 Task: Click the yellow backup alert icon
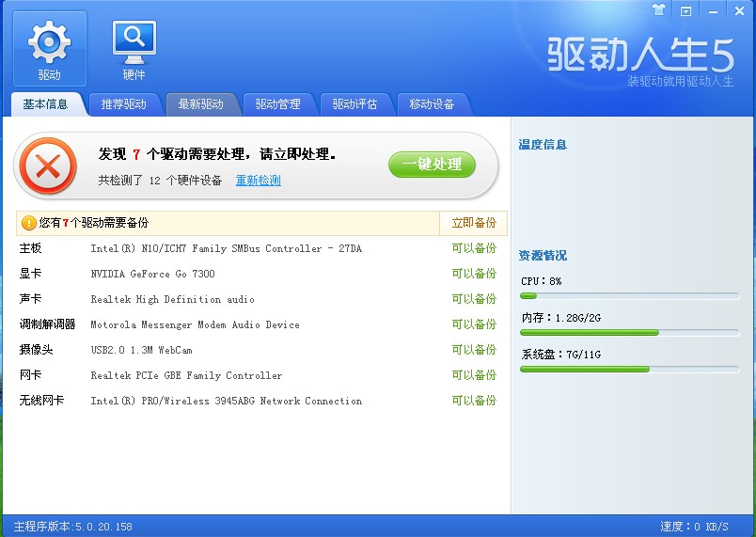(28, 224)
